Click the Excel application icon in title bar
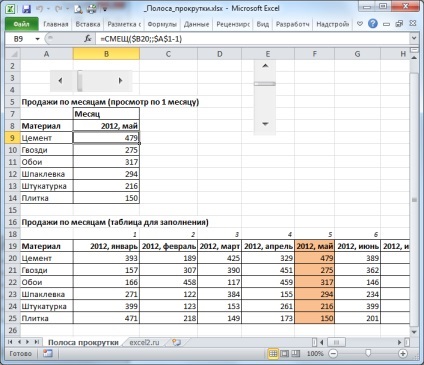 click(x=10, y=9)
